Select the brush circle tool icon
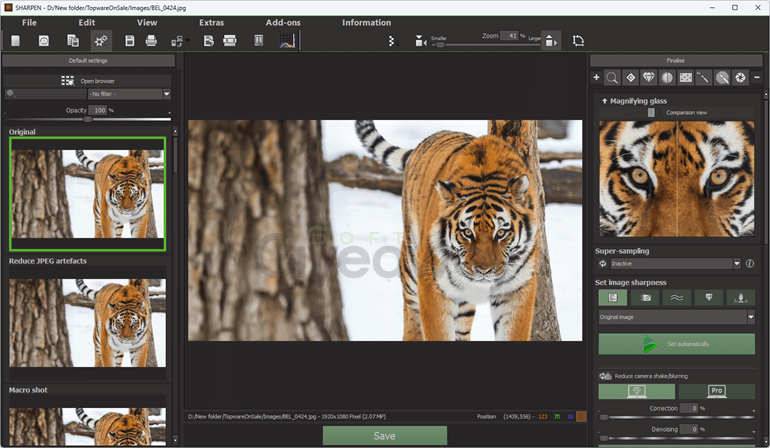Image resolution: width=770 pixels, height=448 pixels. [722, 78]
